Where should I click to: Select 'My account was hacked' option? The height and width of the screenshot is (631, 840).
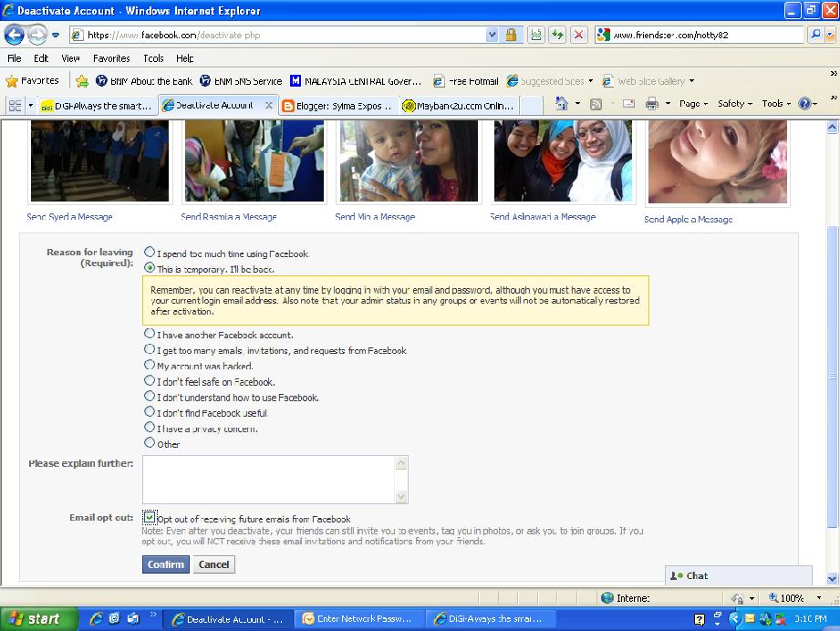coord(150,365)
